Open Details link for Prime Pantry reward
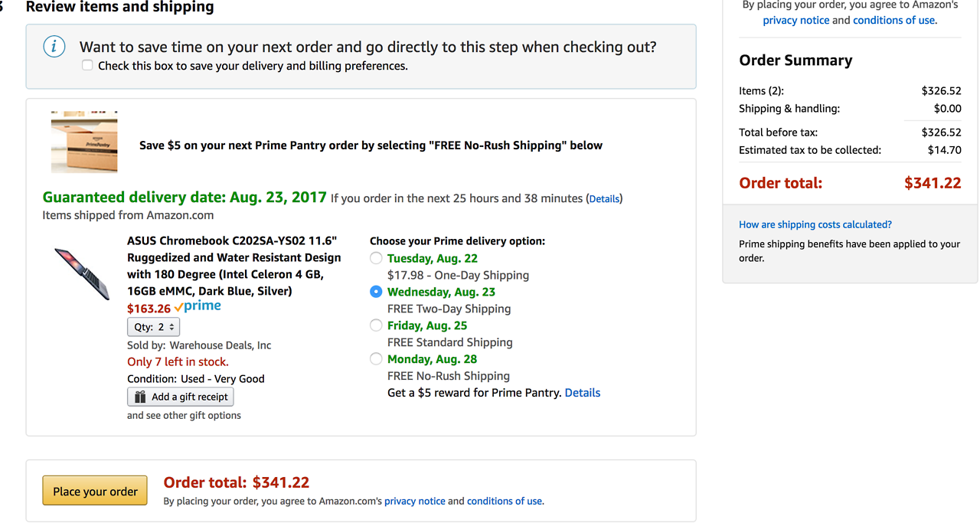The image size is (980, 523). click(583, 393)
